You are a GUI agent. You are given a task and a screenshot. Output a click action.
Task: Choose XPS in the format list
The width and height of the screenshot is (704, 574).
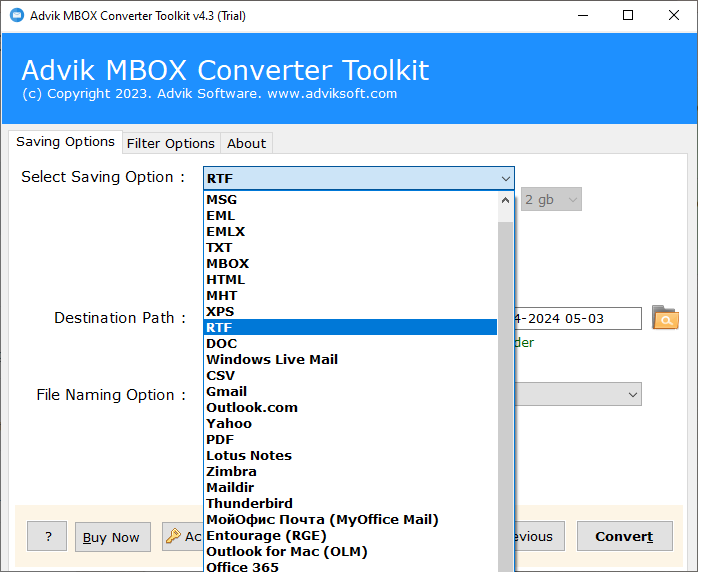click(351, 312)
